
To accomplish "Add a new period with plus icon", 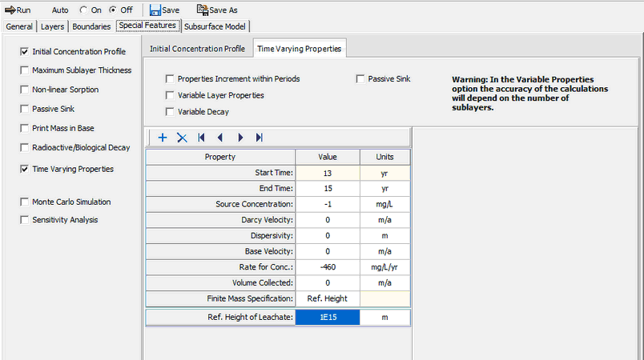I will pyautogui.click(x=163, y=138).
